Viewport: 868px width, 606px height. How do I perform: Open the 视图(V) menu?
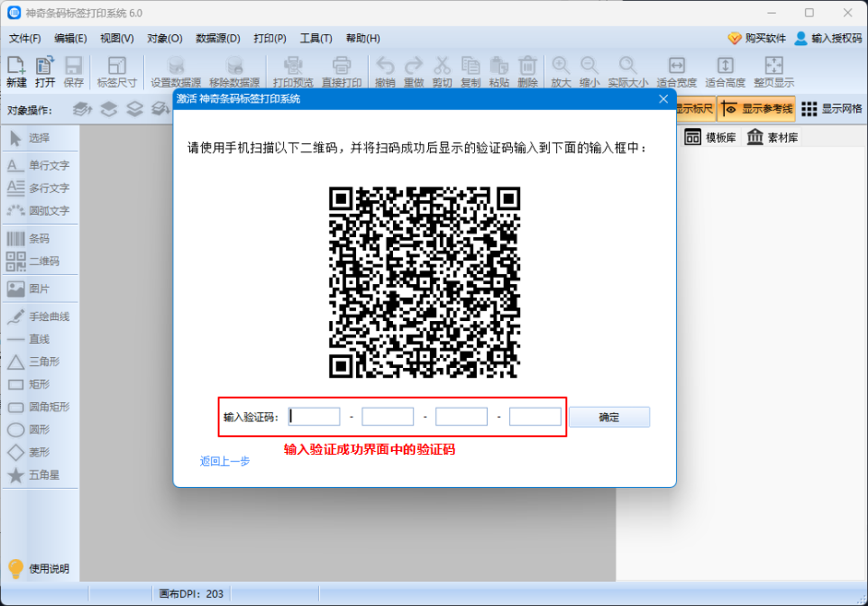117,38
